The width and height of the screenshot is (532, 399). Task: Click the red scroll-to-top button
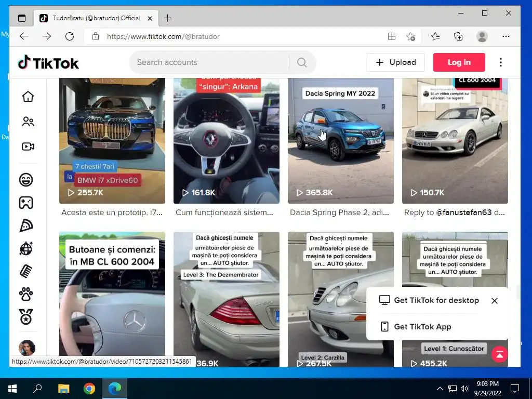(x=499, y=354)
